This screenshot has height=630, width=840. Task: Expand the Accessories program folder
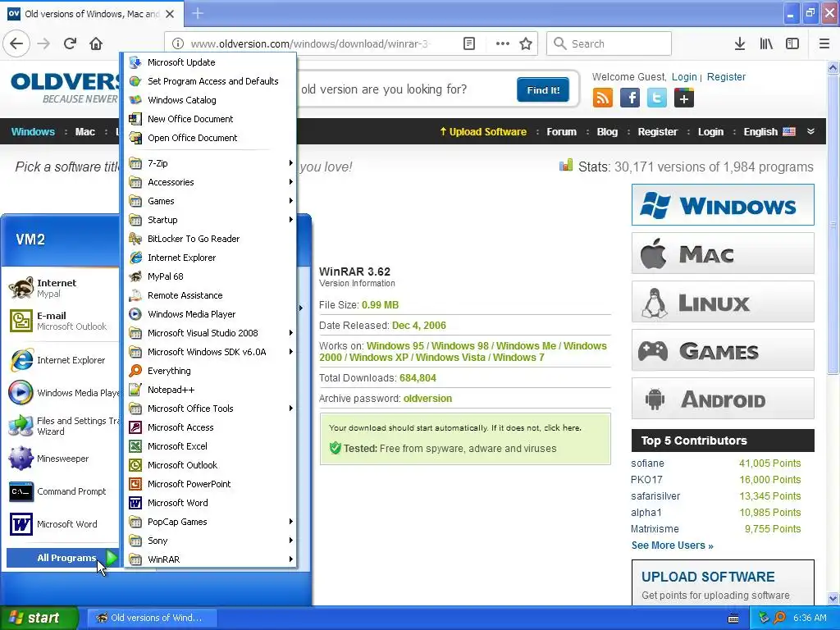[211, 182]
